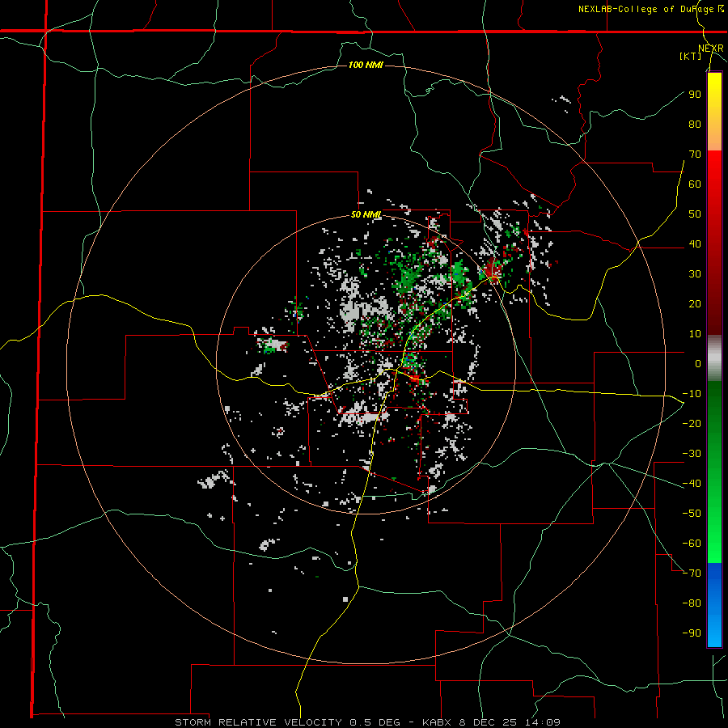Click the 40 value on velocity scale
The height and width of the screenshot is (728, 728).
pos(695,243)
